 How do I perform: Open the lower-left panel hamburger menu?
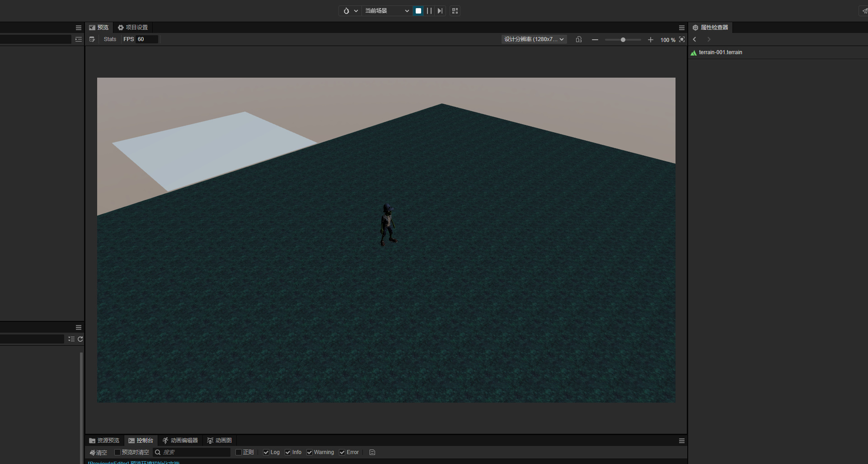[x=79, y=327]
